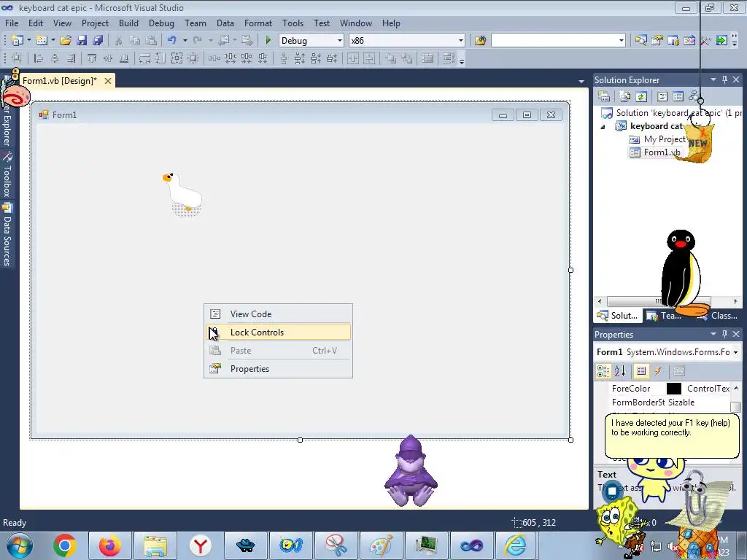Open the Toolbox side tab
This screenshot has height=560, width=747.
pos(7,175)
